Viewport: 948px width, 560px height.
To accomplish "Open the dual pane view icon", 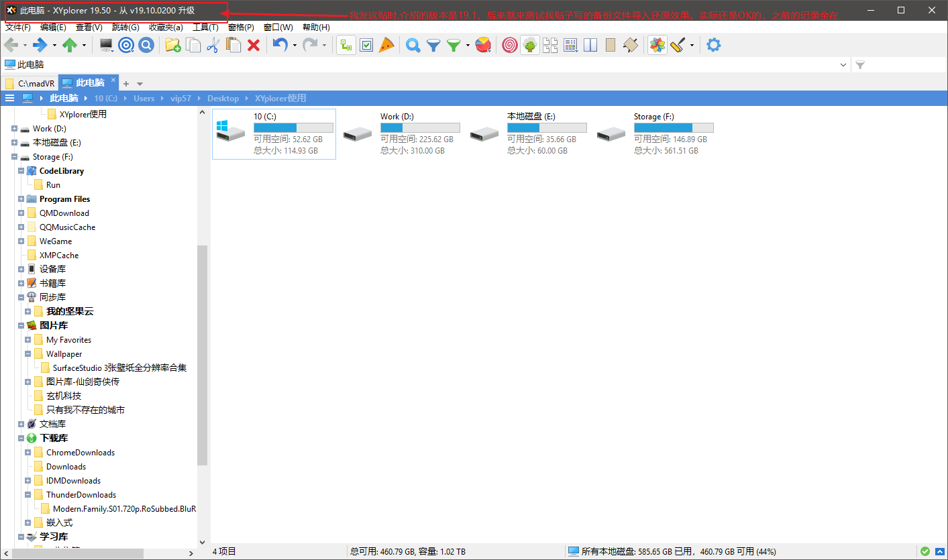I will click(x=590, y=45).
